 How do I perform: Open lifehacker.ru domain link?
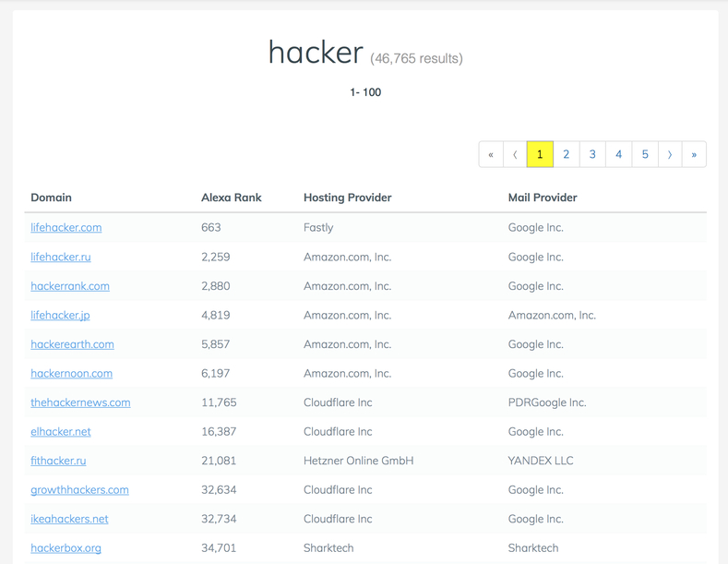61,257
